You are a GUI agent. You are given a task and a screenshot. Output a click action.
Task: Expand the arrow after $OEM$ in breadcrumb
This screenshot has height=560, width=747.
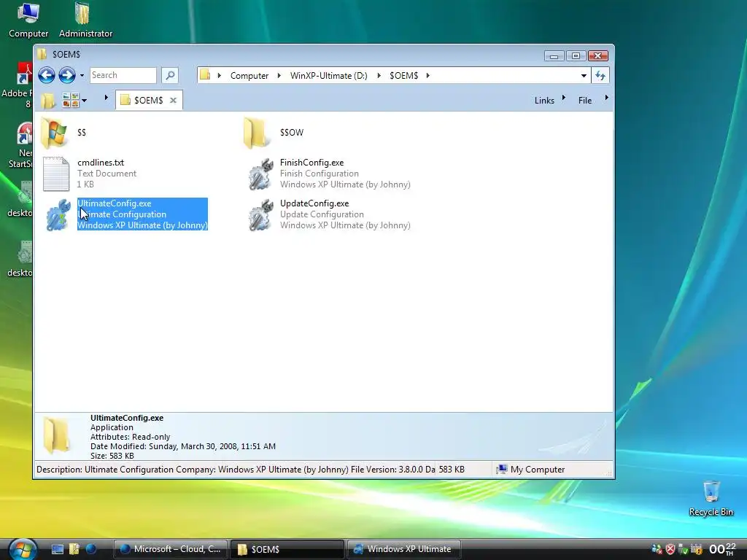point(427,75)
